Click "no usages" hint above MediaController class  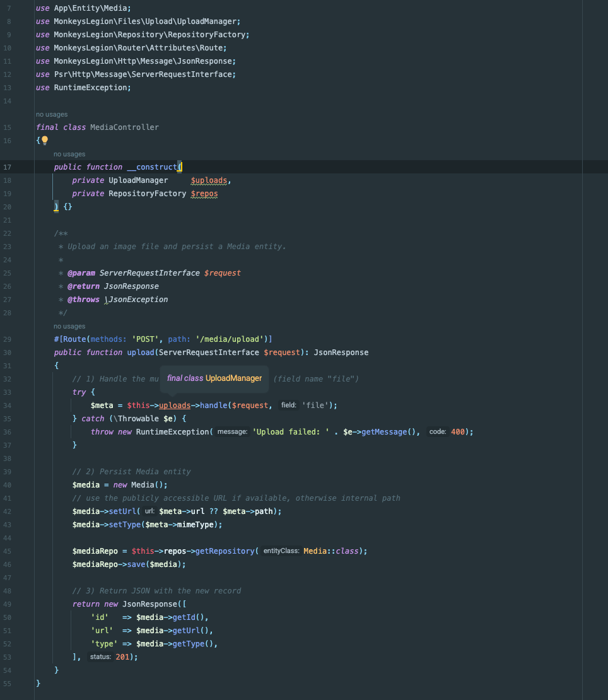click(52, 114)
